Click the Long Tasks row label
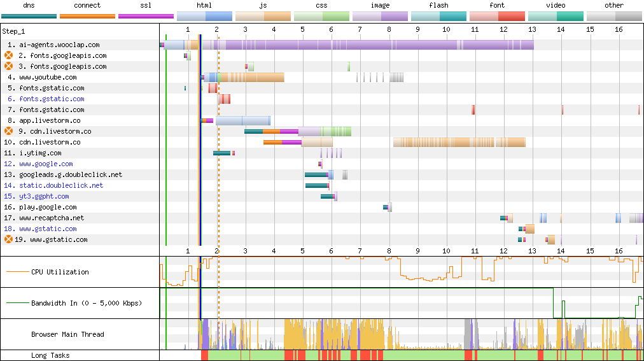This screenshot has width=644, height=361. (50, 355)
